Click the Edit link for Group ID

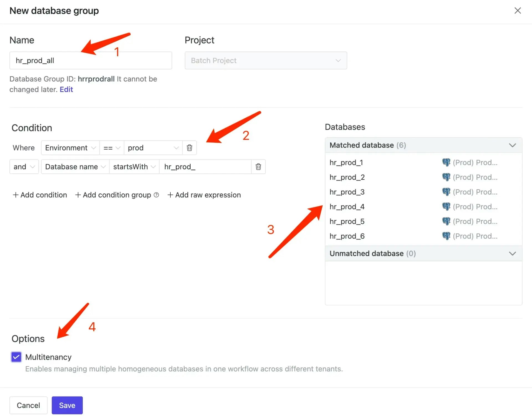pyautogui.click(x=66, y=90)
